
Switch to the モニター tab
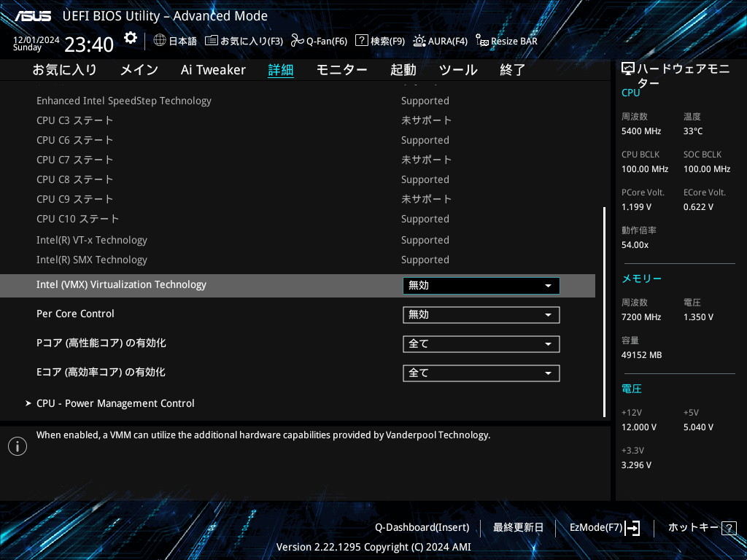[341, 69]
